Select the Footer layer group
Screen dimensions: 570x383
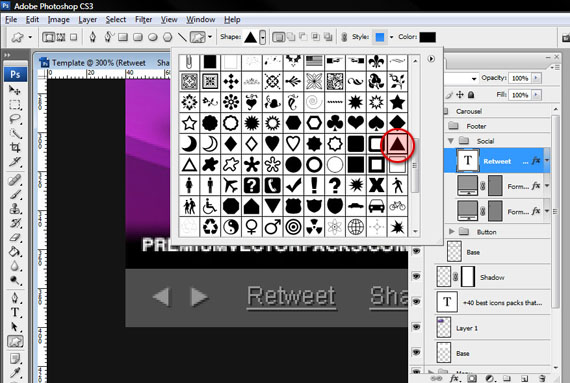[497, 126]
